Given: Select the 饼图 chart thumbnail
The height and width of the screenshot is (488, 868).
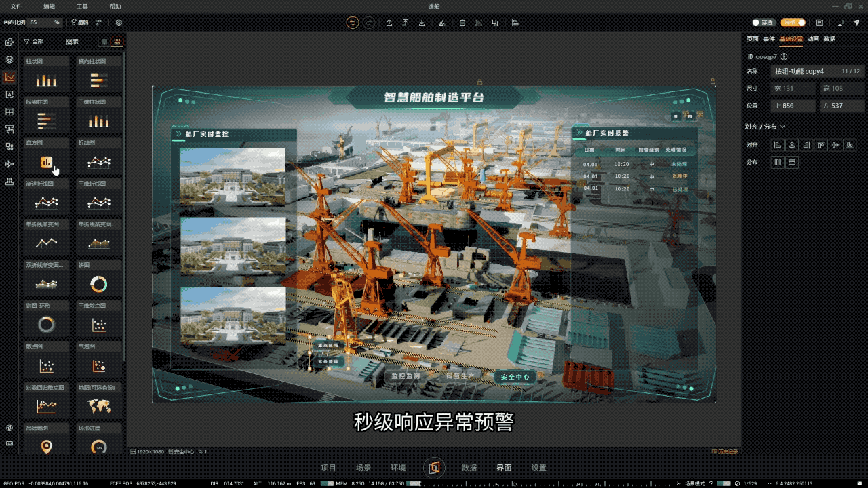Looking at the screenshot, I should 99,279.
